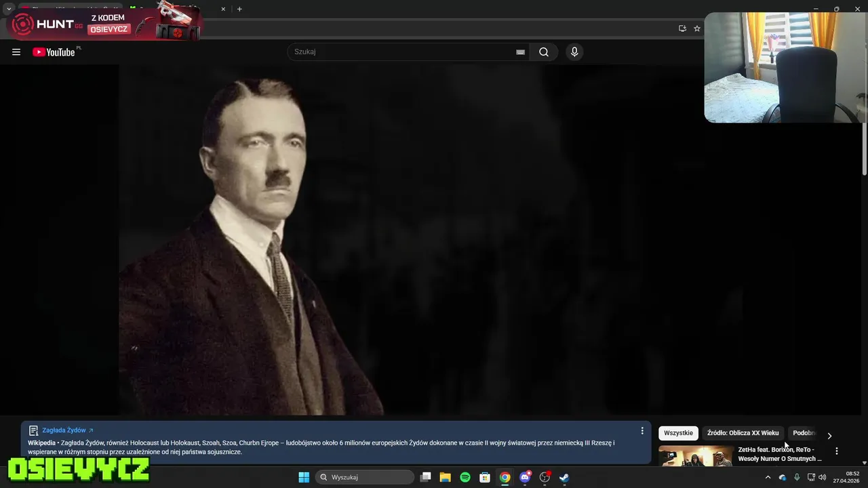Open Task View from the taskbar

[425, 477]
